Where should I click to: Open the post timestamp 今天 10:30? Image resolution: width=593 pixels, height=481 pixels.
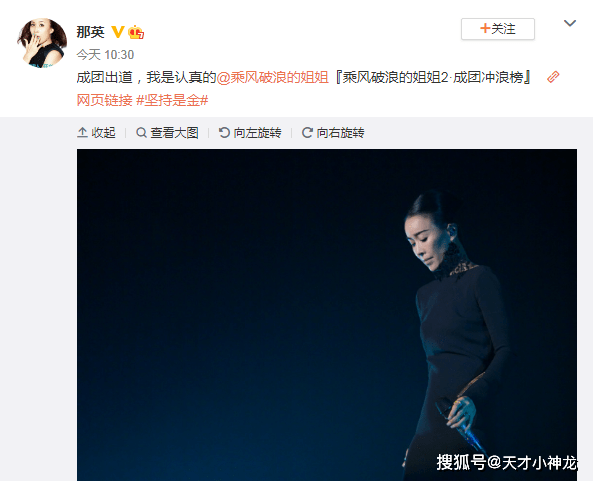[105, 55]
